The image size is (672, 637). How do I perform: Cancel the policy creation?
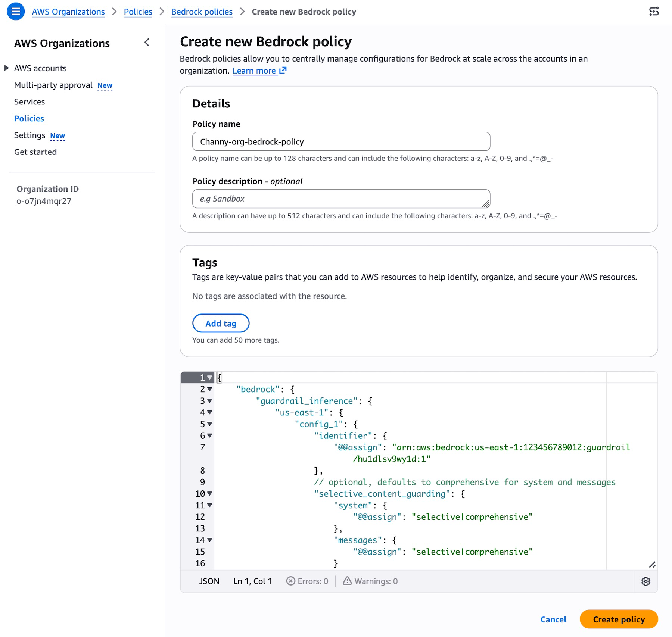tap(553, 619)
